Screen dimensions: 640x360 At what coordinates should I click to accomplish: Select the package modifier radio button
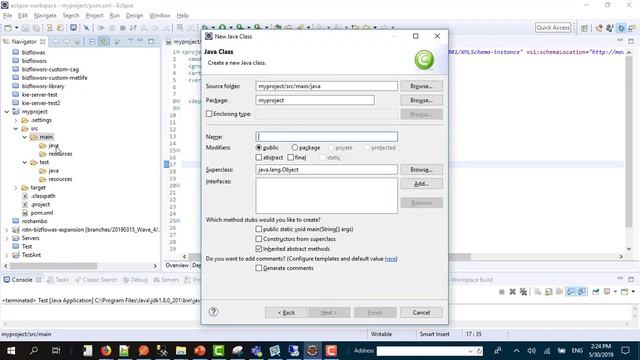tap(295, 147)
